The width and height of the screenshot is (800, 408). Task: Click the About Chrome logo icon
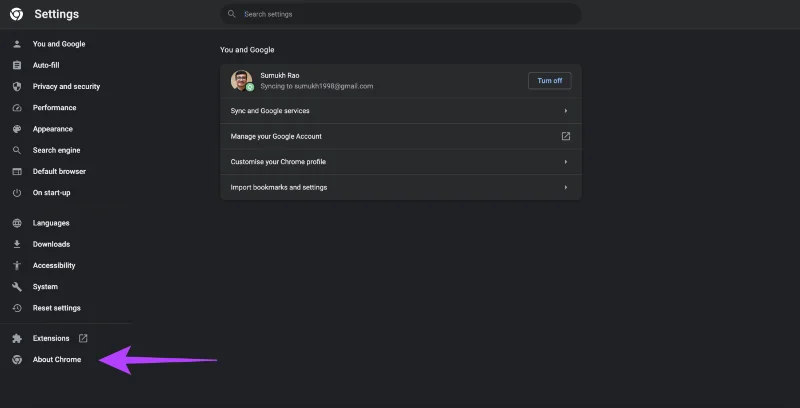tap(17, 360)
